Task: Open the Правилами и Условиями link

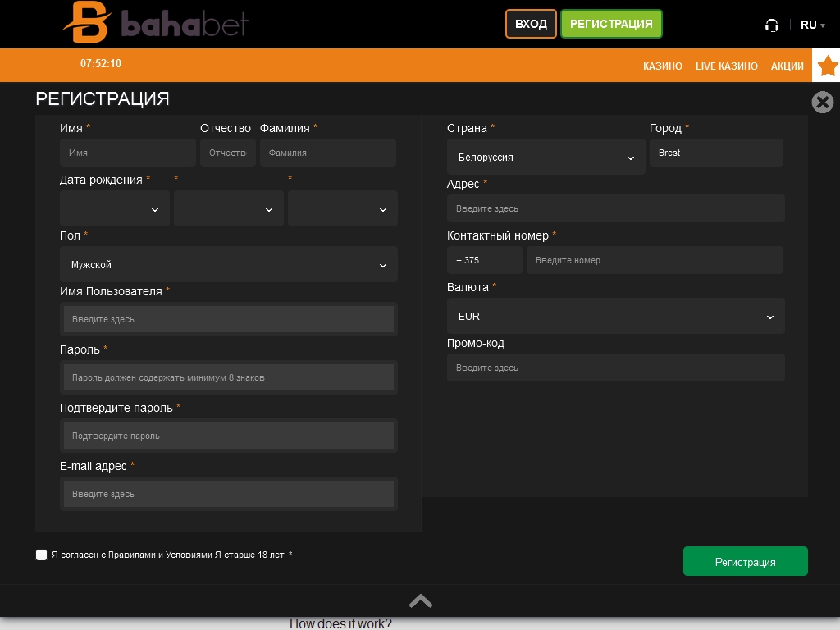Action: coord(160,555)
